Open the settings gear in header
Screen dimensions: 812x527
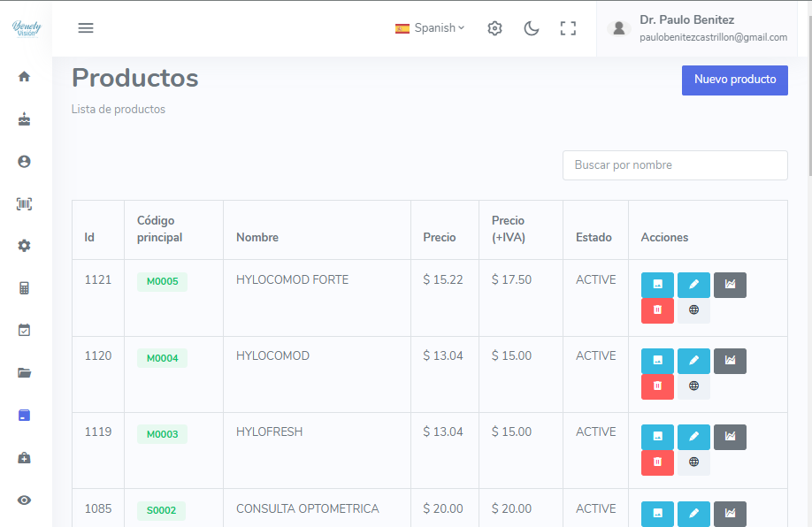(495, 28)
